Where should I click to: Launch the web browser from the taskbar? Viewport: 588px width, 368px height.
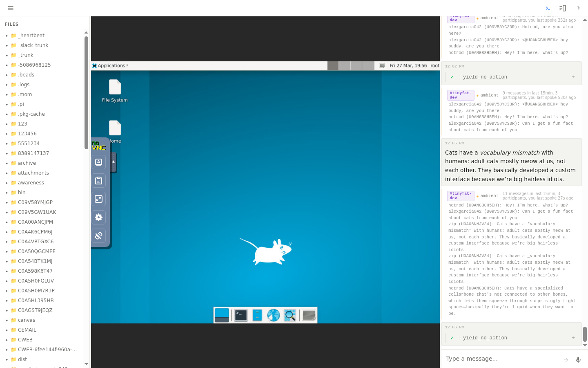(x=273, y=315)
